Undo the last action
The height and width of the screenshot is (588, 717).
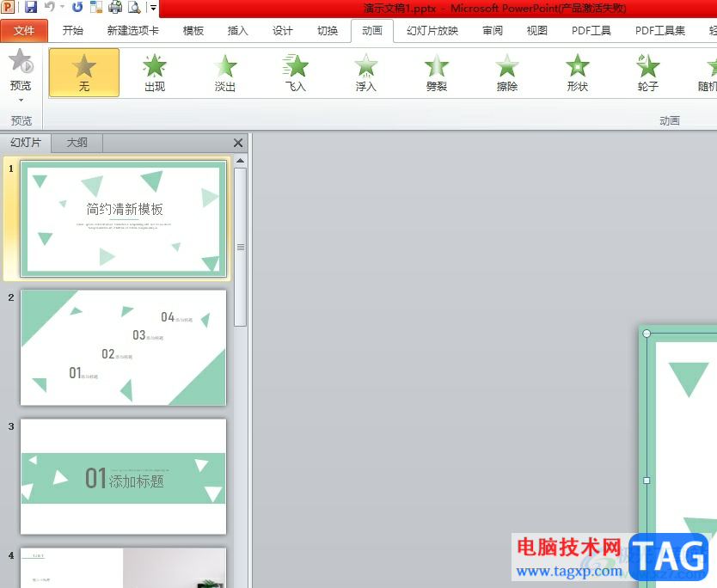click(49, 7)
